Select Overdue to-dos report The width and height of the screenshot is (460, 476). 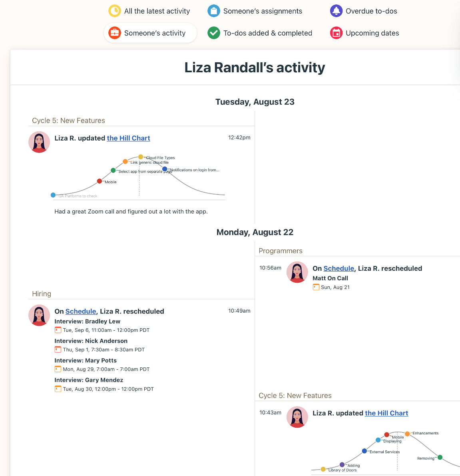364,11
